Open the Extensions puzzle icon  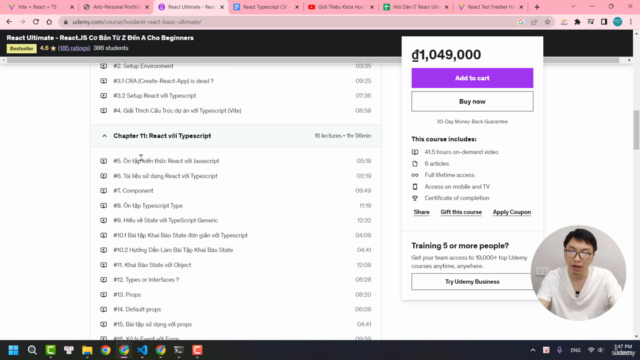577,22
